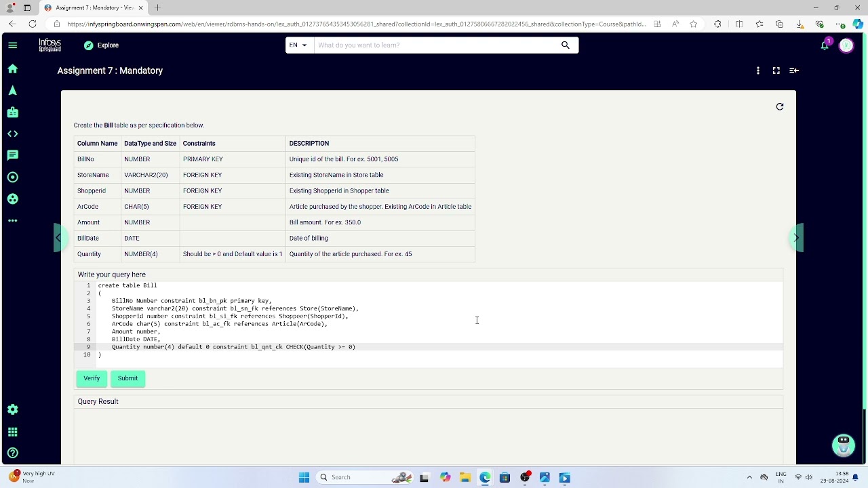Open the chatbot assistant icon
868x488 pixels.
844,445
